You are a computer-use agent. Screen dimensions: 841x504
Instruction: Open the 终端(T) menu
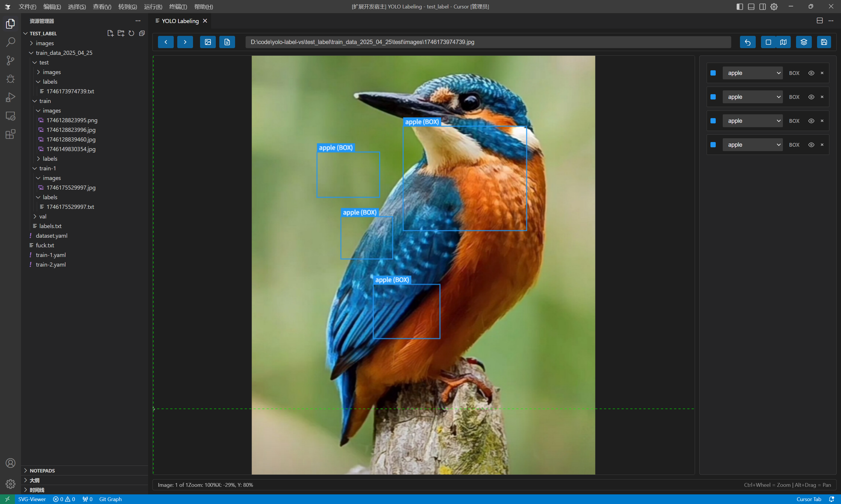178,6
